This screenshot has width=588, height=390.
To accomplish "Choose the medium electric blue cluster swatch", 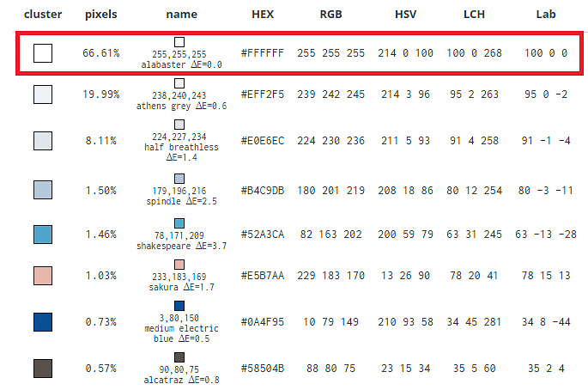I will (43, 322).
